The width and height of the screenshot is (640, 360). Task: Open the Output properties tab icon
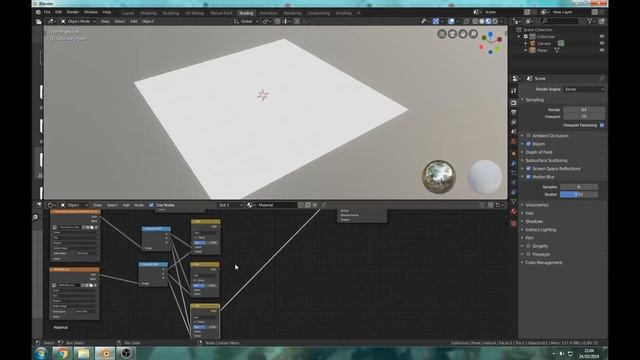(x=513, y=113)
